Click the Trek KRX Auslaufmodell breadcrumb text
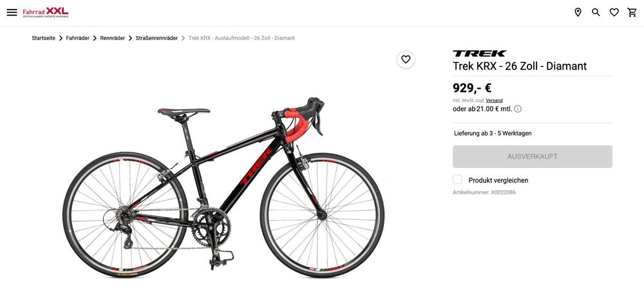The width and height of the screenshot is (644, 292). tap(241, 38)
